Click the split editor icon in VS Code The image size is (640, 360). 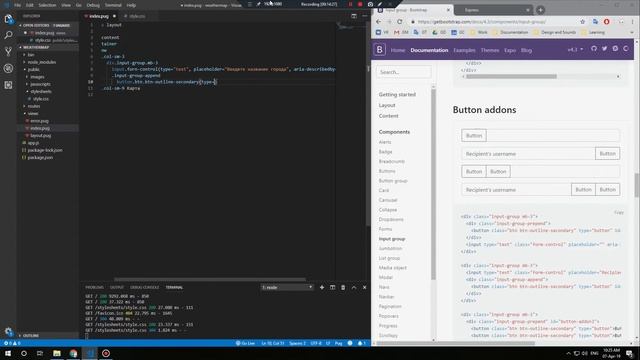tap(354, 16)
